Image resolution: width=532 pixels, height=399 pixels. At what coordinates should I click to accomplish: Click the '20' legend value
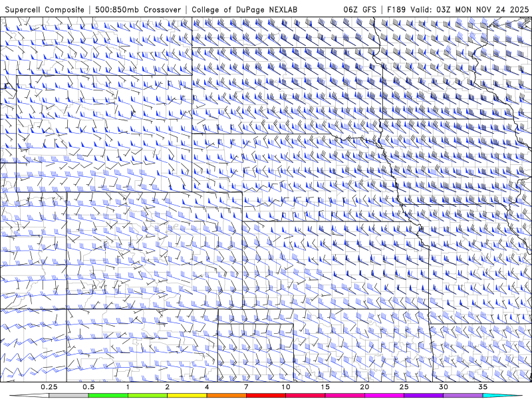coord(364,387)
